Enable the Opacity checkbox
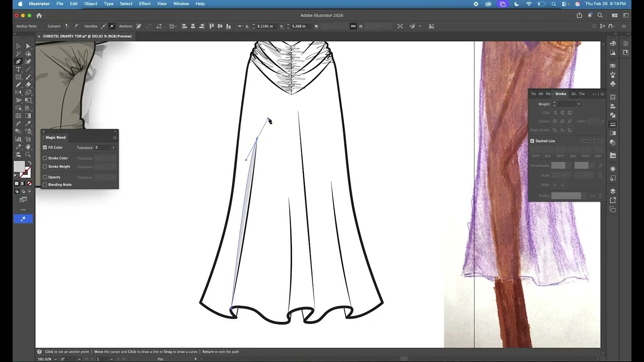The width and height of the screenshot is (644, 362). pos(45,177)
